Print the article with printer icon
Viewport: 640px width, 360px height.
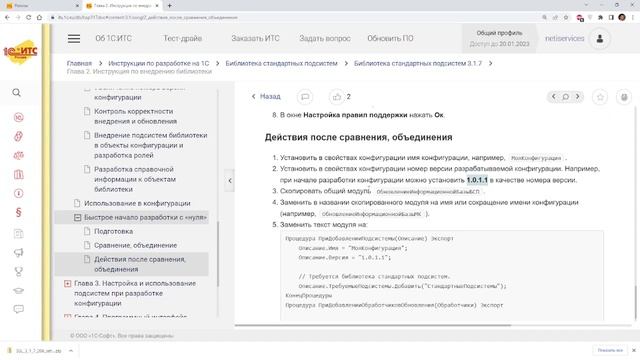point(624,97)
